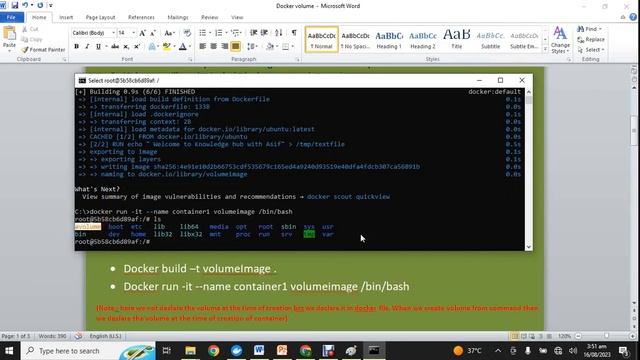
Task: Open the Select dropdown
Action: click(591, 49)
